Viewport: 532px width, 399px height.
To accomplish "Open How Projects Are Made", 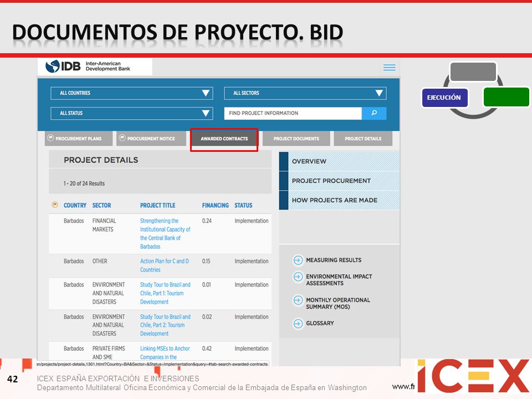I will (x=339, y=200).
